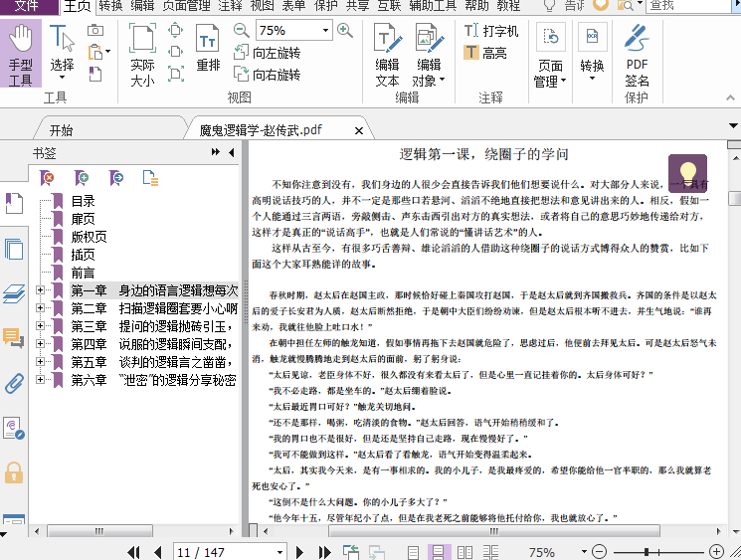The width and height of the screenshot is (741, 560).
Task: Open the Form (表单) ribbon tab
Action: (x=293, y=6)
